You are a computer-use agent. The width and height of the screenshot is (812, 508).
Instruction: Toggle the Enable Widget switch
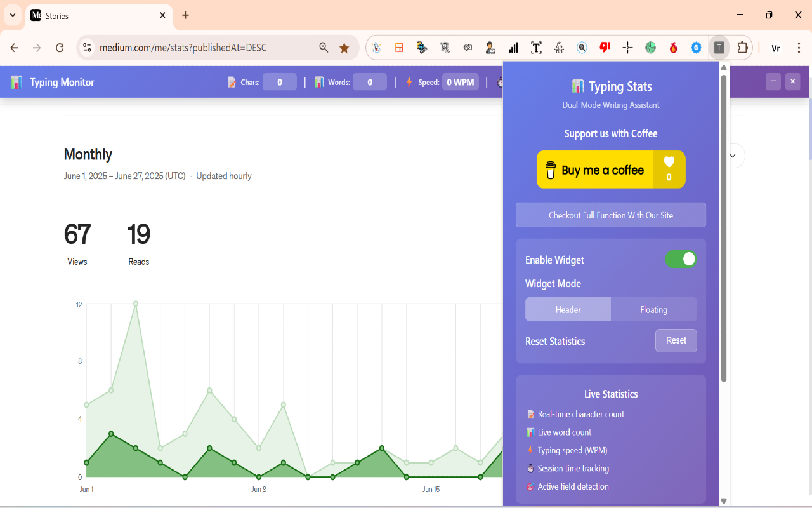tap(681, 259)
